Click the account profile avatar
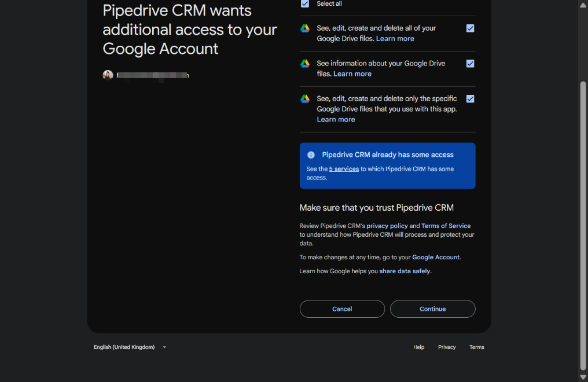 coord(108,75)
